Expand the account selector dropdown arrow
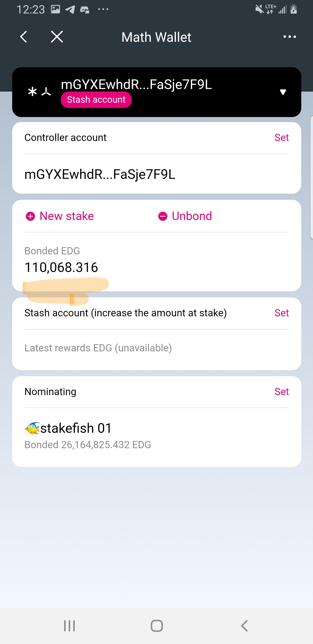 pyautogui.click(x=283, y=92)
